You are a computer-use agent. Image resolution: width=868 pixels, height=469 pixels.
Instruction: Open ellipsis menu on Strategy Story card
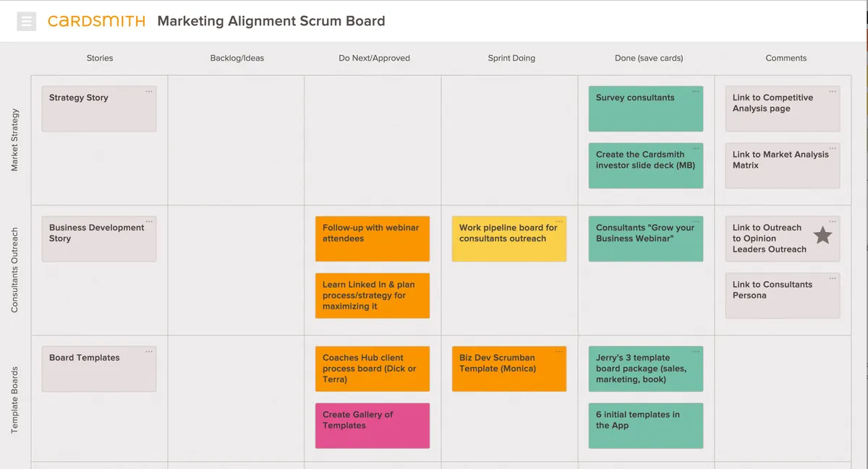click(x=149, y=92)
